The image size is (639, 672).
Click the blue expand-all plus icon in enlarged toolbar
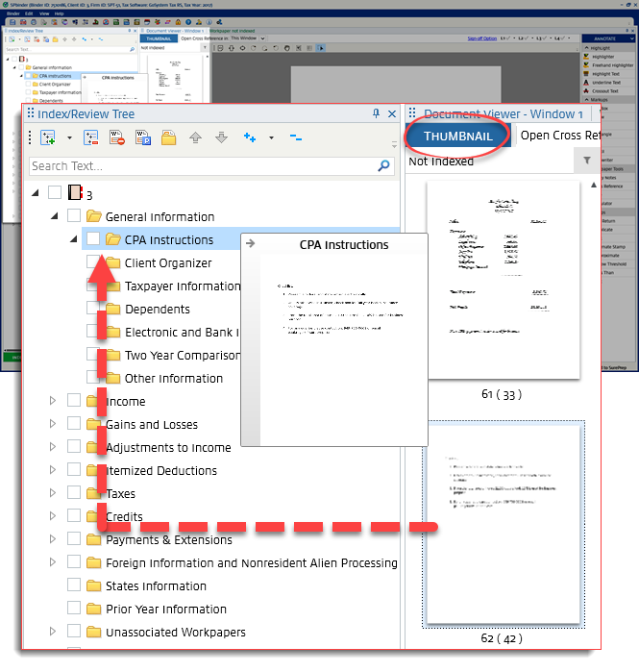pyautogui.click(x=250, y=137)
